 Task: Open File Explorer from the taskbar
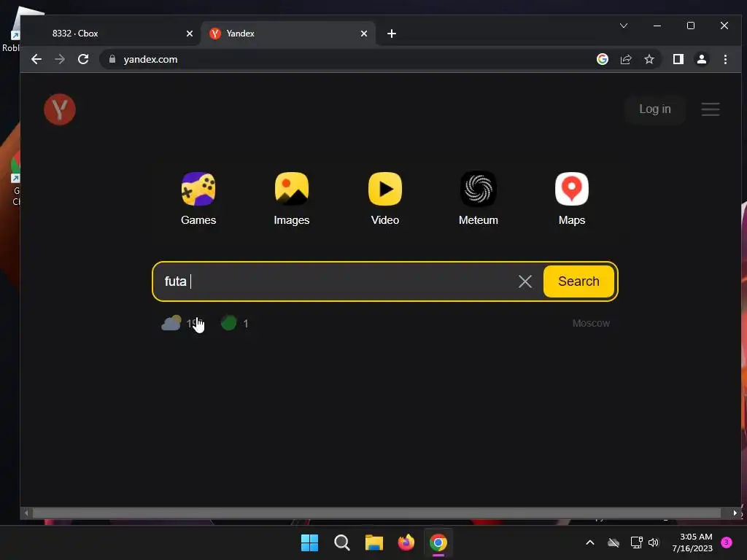click(374, 542)
